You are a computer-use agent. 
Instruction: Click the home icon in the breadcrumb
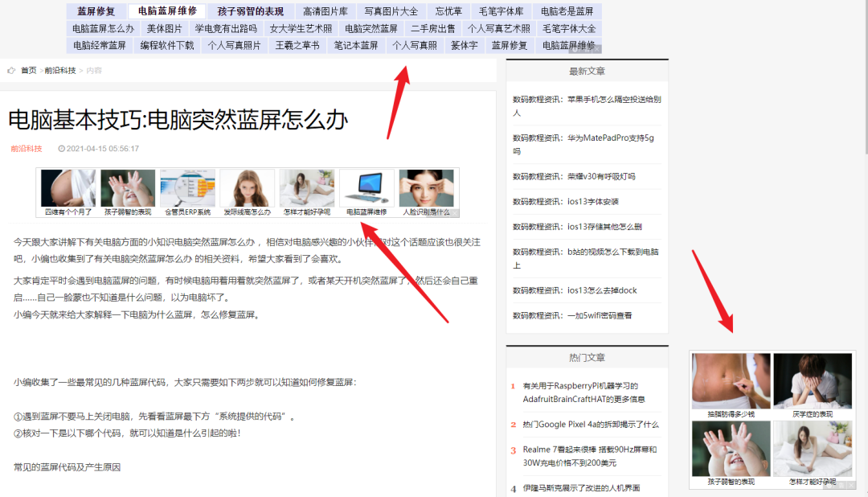tap(10, 70)
